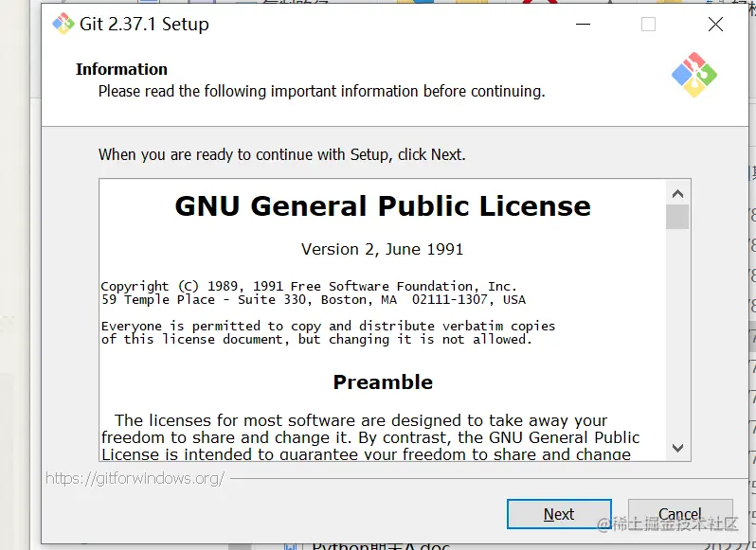
Task: Click the Information header text
Action: pyautogui.click(x=121, y=69)
